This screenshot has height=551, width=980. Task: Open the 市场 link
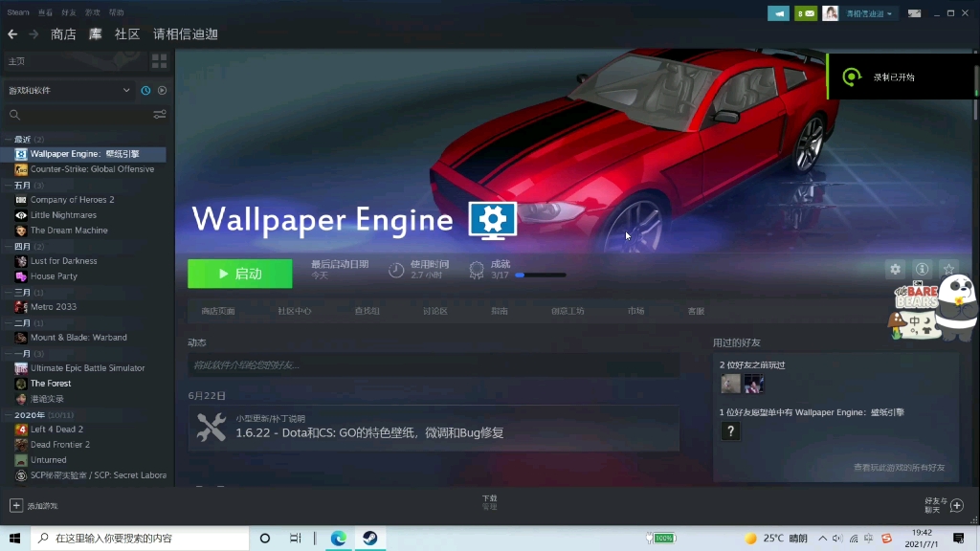point(635,311)
